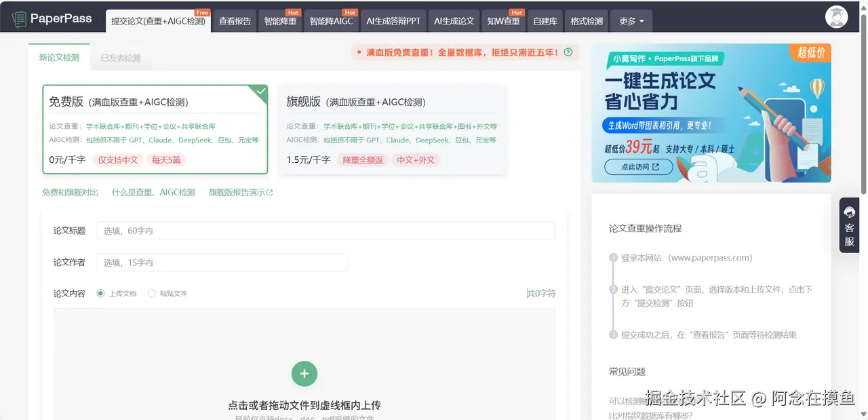The width and height of the screenshot is (868, 420).
Task: Expand the 更多 dropdown menu
Action: click(x=632, y=21)
